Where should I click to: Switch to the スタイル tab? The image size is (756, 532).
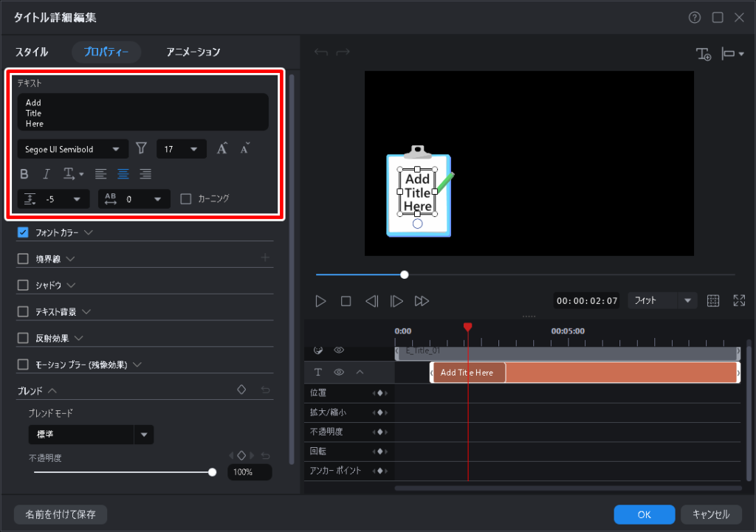32,52
